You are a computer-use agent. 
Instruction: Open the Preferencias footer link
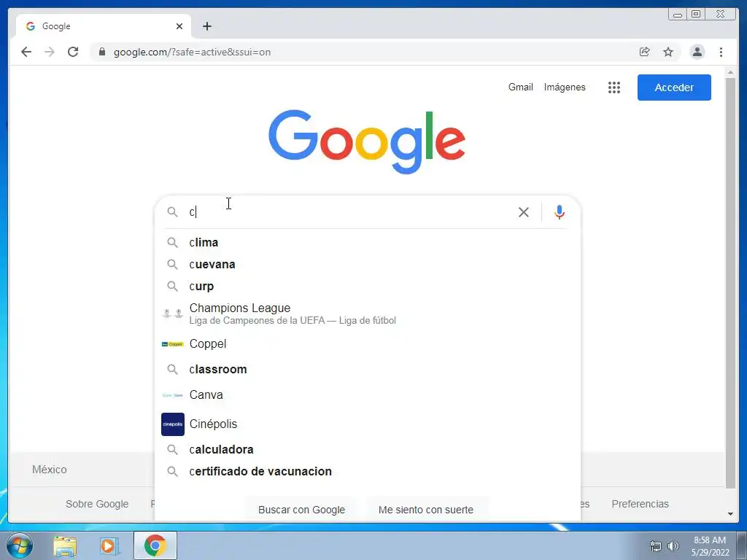coord(640,504)
